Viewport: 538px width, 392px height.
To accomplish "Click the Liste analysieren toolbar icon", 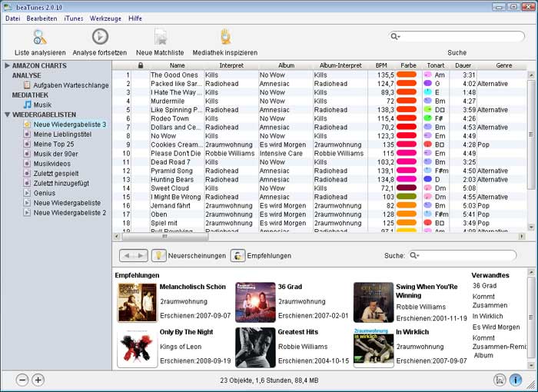I will pos(39,36).
